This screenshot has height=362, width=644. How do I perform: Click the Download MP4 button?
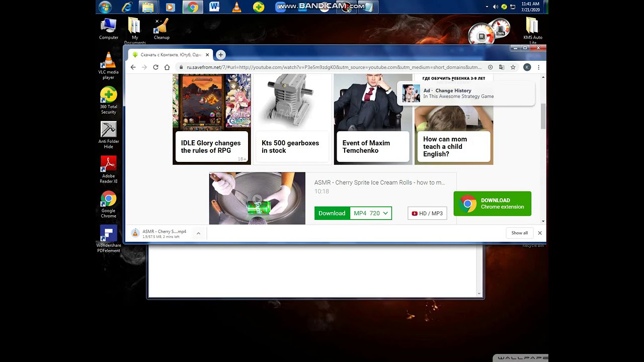[332, 213]
